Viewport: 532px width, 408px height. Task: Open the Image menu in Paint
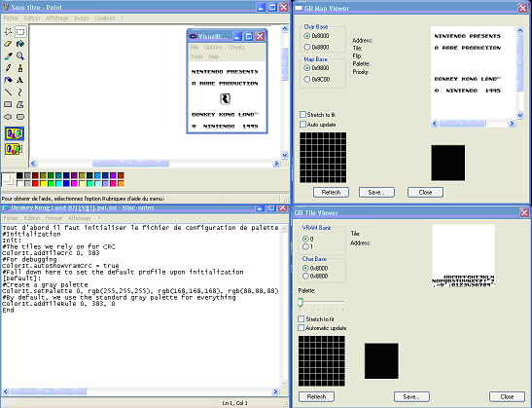(81, 18)
